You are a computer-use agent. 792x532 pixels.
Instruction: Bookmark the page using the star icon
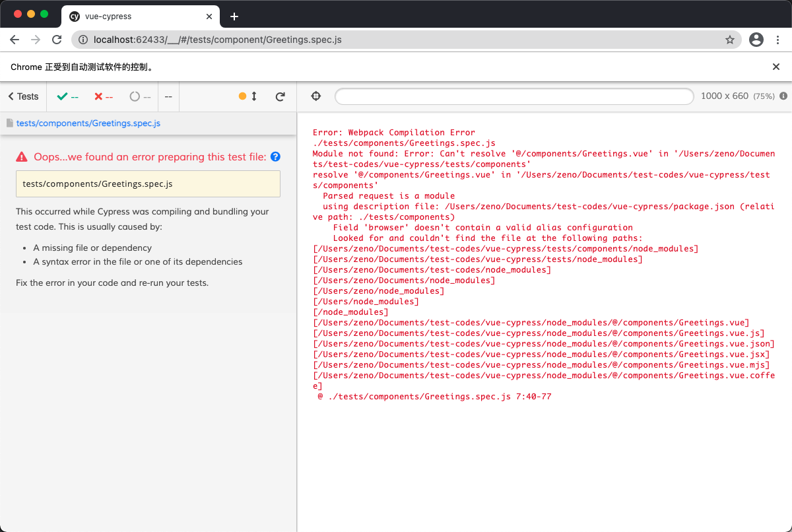pos(730,40)
